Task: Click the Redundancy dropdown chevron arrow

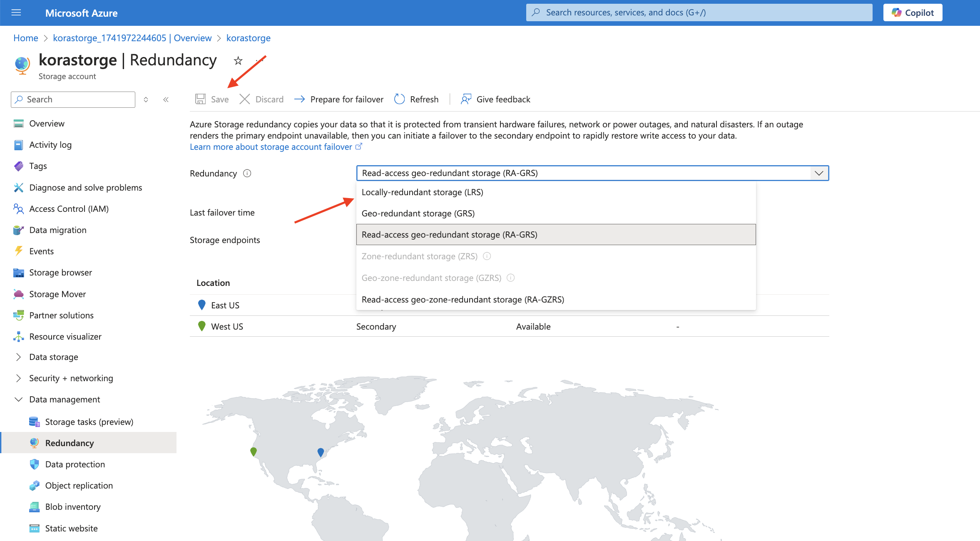Action: 819,173
